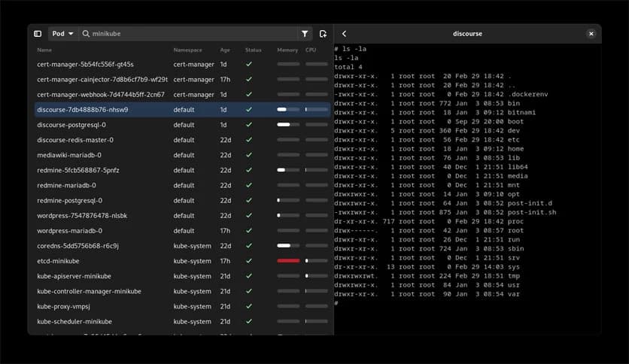The width and height of the screenshot is (629, 364).
Task: Click the CPU bar of discourse-7db4888b76-nhsw9
Action: pyautogui.click(x=316, y=110)
